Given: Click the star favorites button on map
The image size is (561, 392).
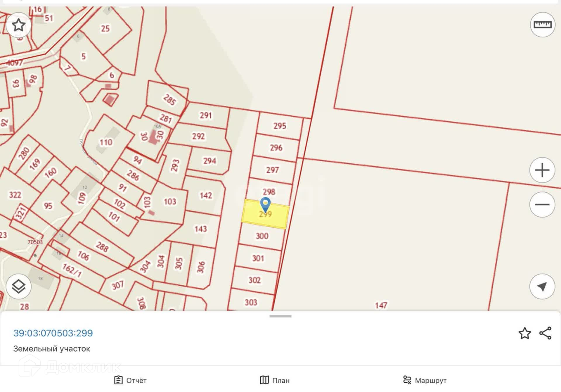Looking at the screenshot, I should click(x=19, y=25).
